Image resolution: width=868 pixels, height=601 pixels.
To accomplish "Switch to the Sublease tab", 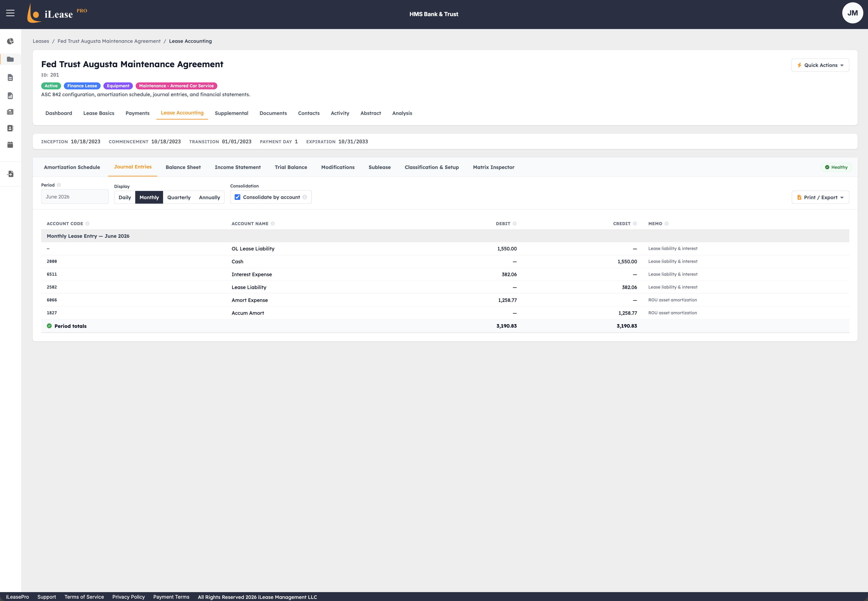I will click(x=379, y=168).
